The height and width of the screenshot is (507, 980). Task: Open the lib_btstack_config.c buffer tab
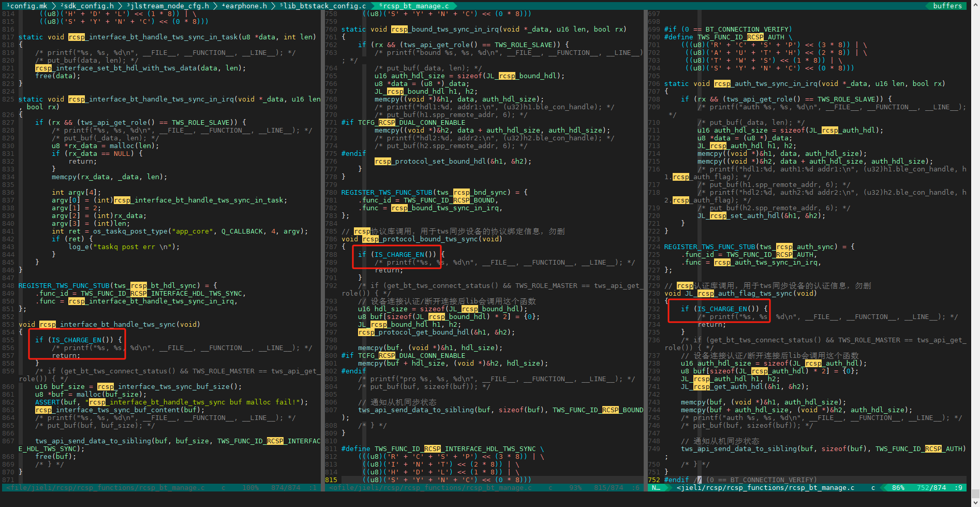[x=323, y=6]
